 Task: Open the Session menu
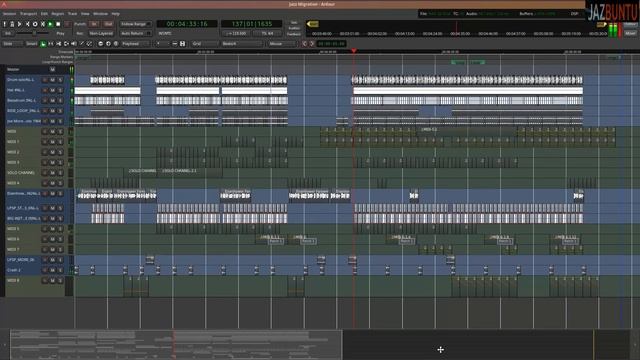click(9, 14)
